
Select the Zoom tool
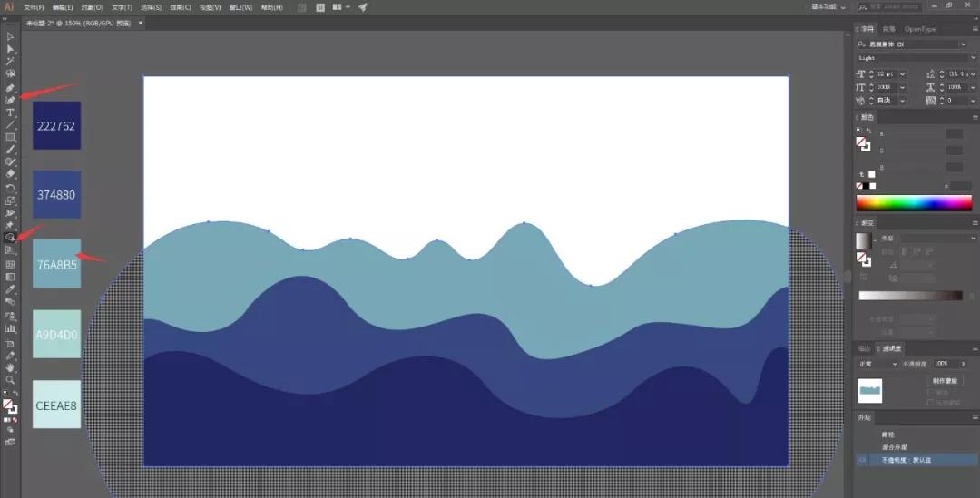tap(10, 380)
